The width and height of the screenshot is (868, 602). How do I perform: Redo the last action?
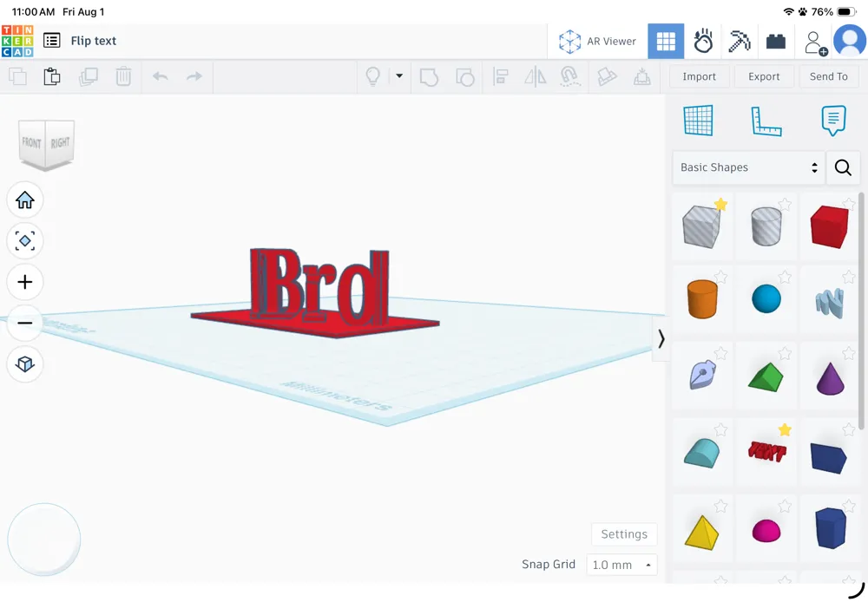click(194, 76)
